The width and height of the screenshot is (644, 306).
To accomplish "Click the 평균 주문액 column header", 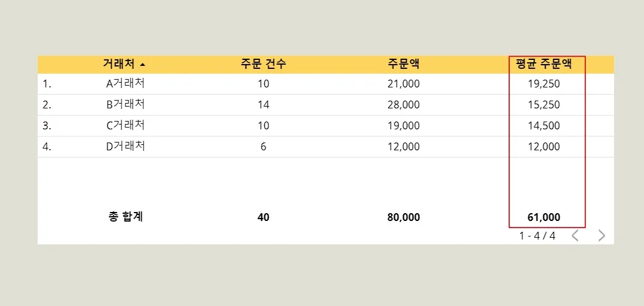I will click(544, 64).
